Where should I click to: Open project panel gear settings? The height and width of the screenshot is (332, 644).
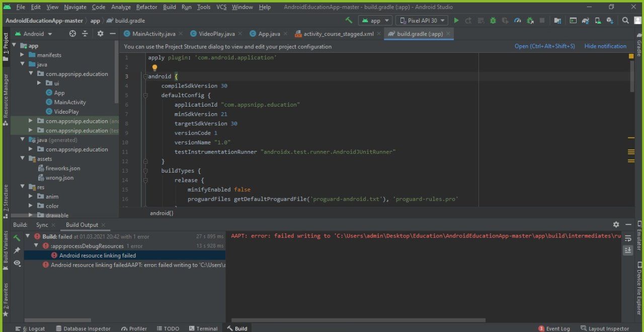tap(100, 34)
